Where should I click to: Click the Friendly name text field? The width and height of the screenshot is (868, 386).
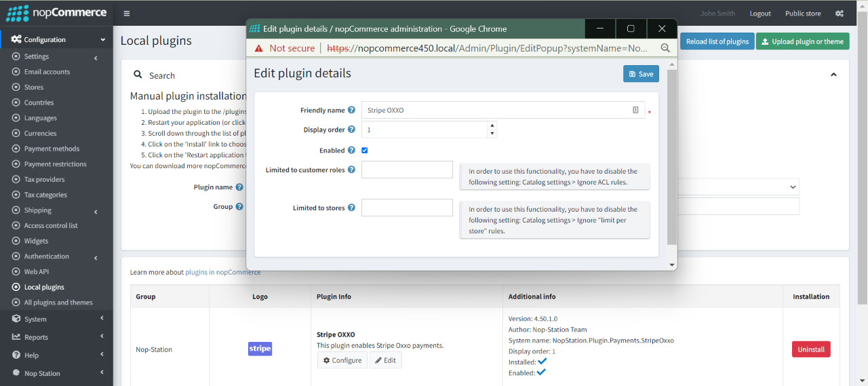point(495,110)
